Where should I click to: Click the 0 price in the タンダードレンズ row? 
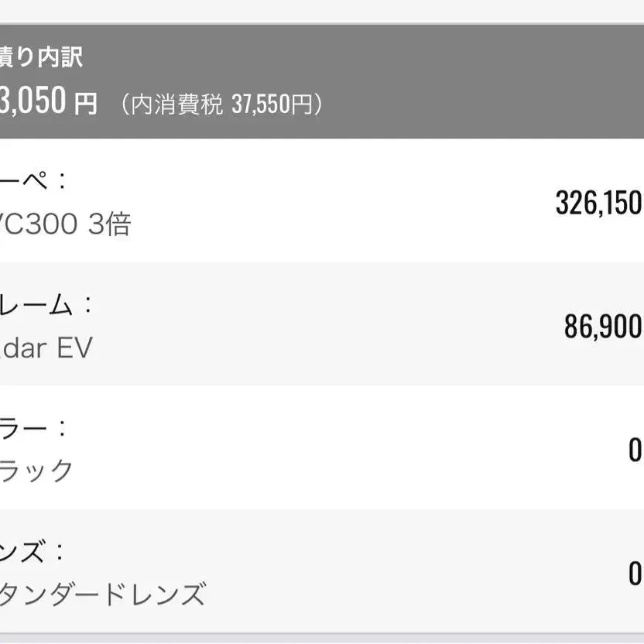pos(635,574)
